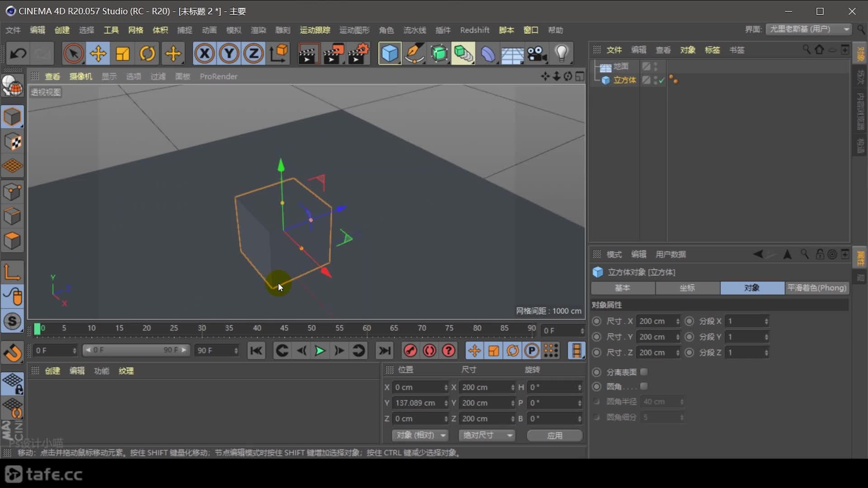
Task: Toggle X axis lock
Action: pos(204,54)
